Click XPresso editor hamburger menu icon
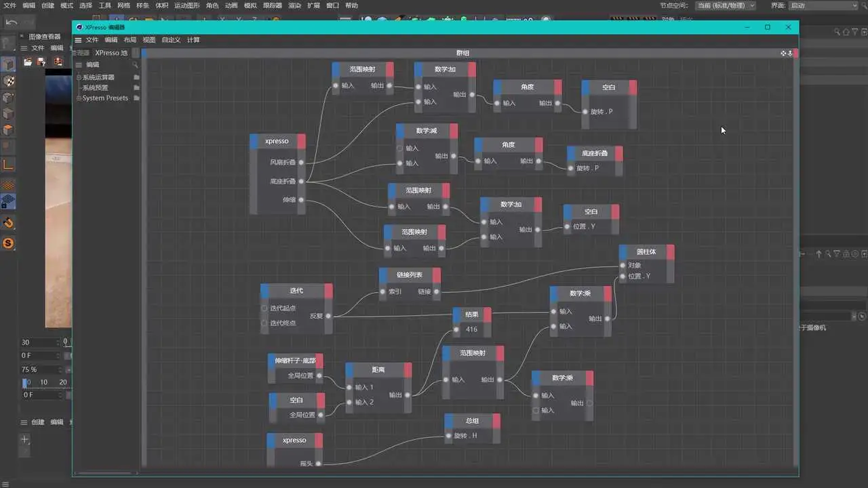 click(x=78, y=40)
